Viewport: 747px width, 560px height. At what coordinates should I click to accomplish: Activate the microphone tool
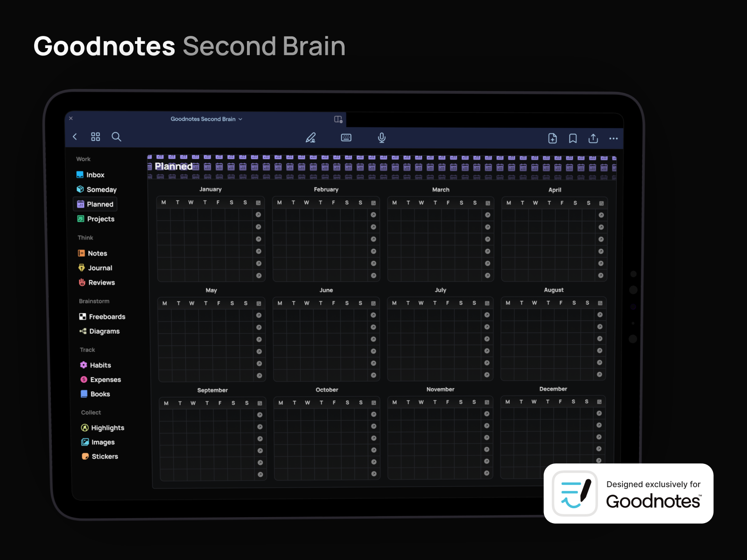382,137
